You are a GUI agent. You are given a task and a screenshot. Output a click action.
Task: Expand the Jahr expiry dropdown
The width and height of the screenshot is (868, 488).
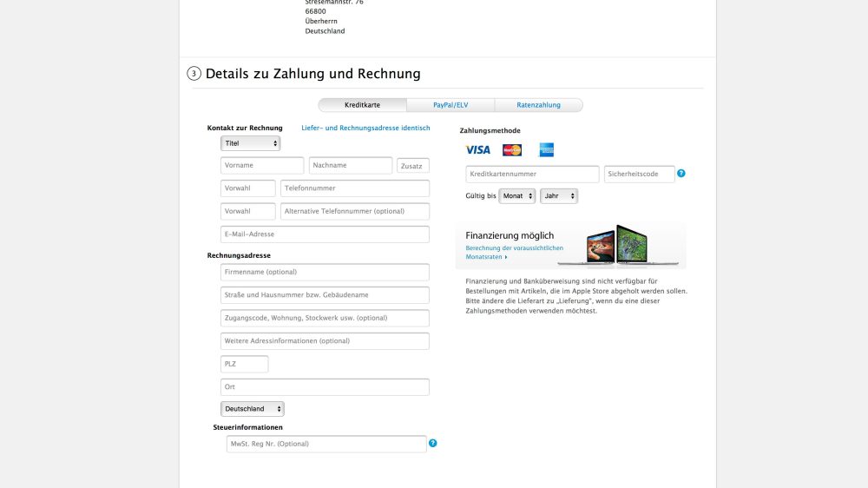(x=558, y=196)
